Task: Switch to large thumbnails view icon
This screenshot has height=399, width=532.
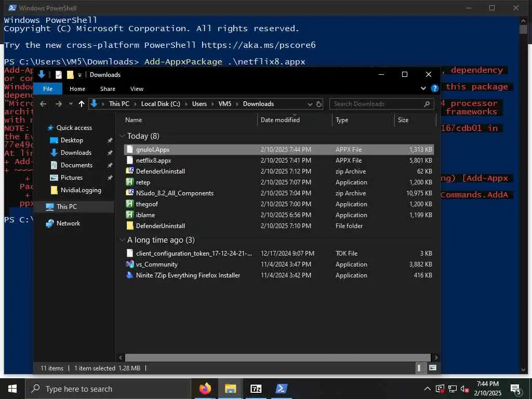Action: click(x=433, y=368)
